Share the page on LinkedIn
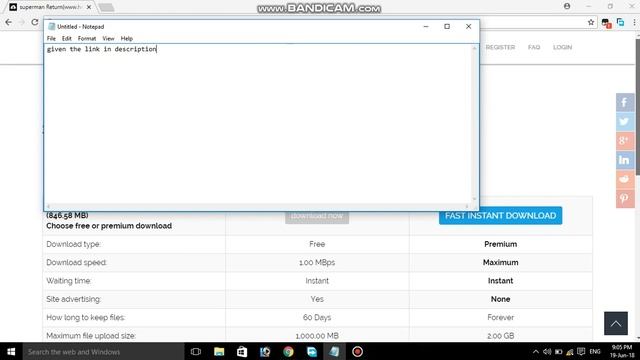Viewport: 640px width, 360px height. pyautogui.click(x=624, y=160)
